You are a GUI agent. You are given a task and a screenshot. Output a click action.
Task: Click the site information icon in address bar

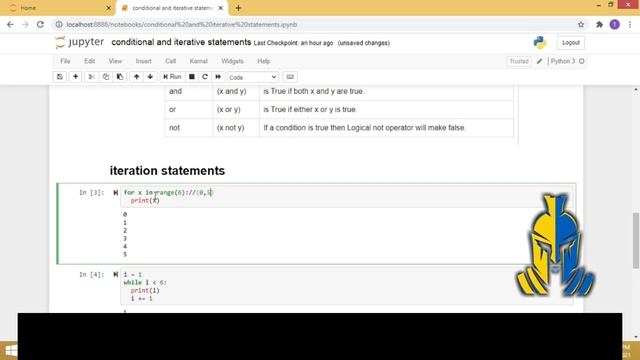coord(59,24)
